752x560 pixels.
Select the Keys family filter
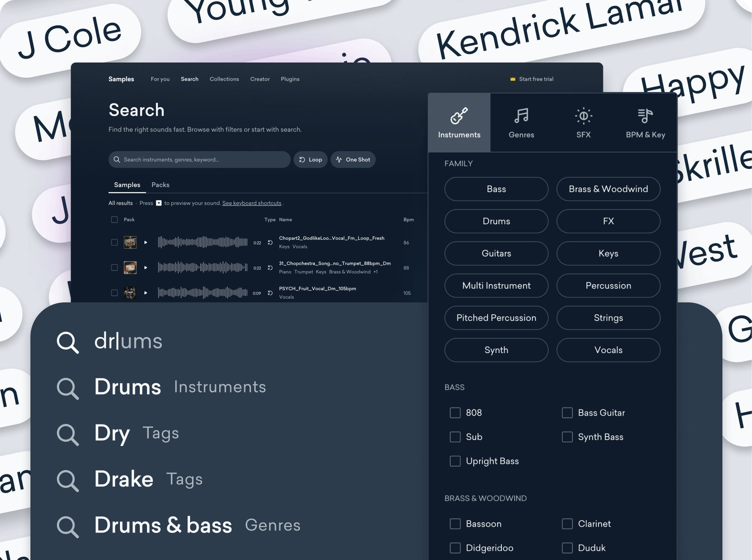pyautogui.click(x=608, y=253)
